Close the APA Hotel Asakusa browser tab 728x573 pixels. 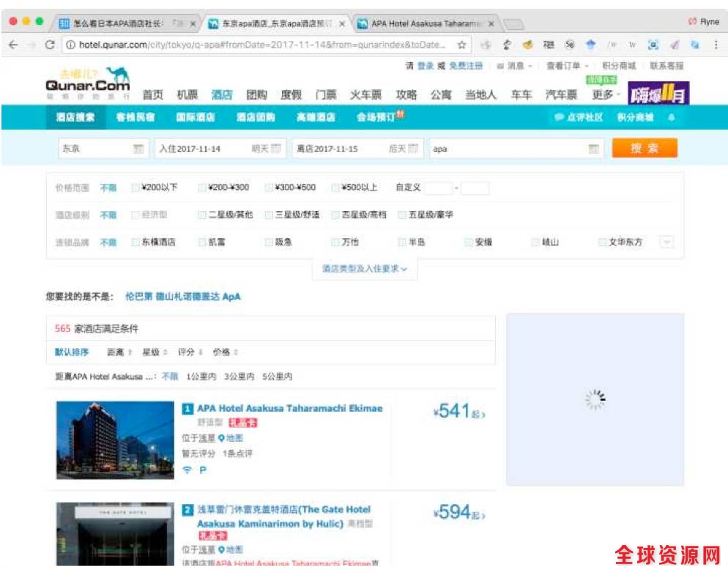point(491,23)
